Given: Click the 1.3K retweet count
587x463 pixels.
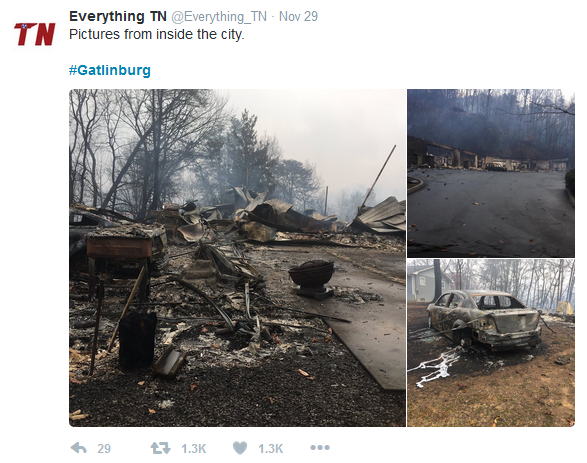Looking at the screenshot, I should 194,448.
